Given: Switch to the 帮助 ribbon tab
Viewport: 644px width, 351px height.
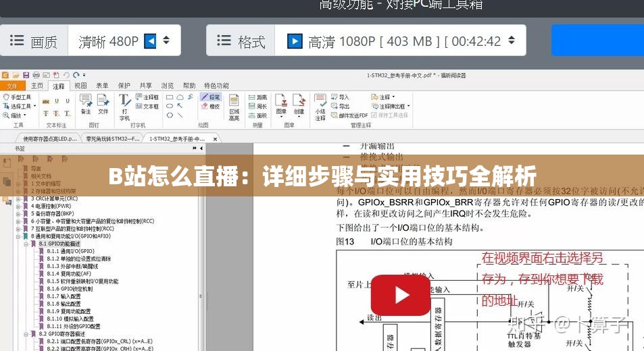Looking at the screenshot, I should [x=189, y=86].
